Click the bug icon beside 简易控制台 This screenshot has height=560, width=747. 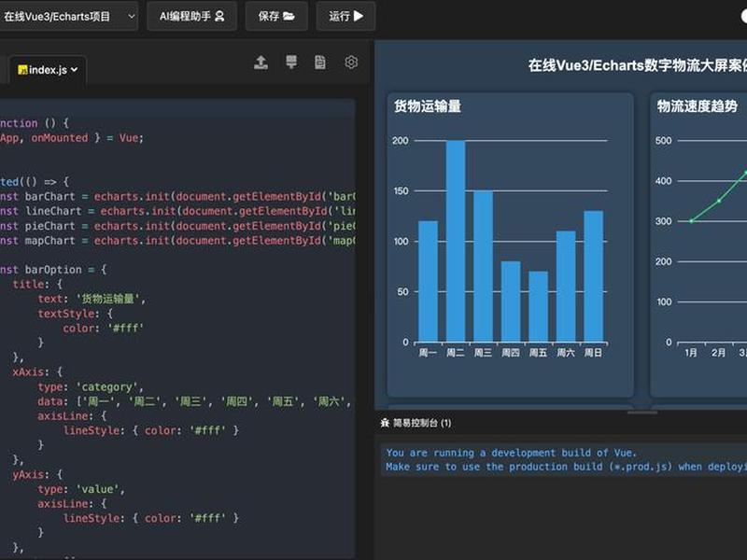pos(385,423)
